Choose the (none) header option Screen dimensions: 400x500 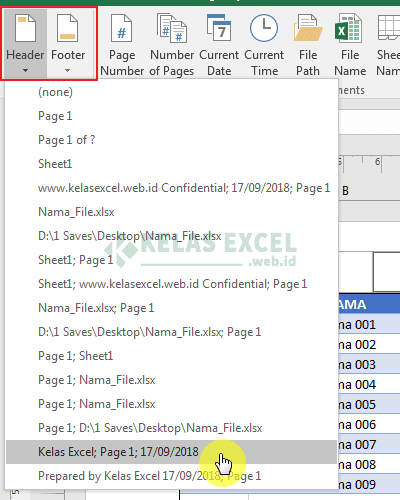click(x=172, y=92)
